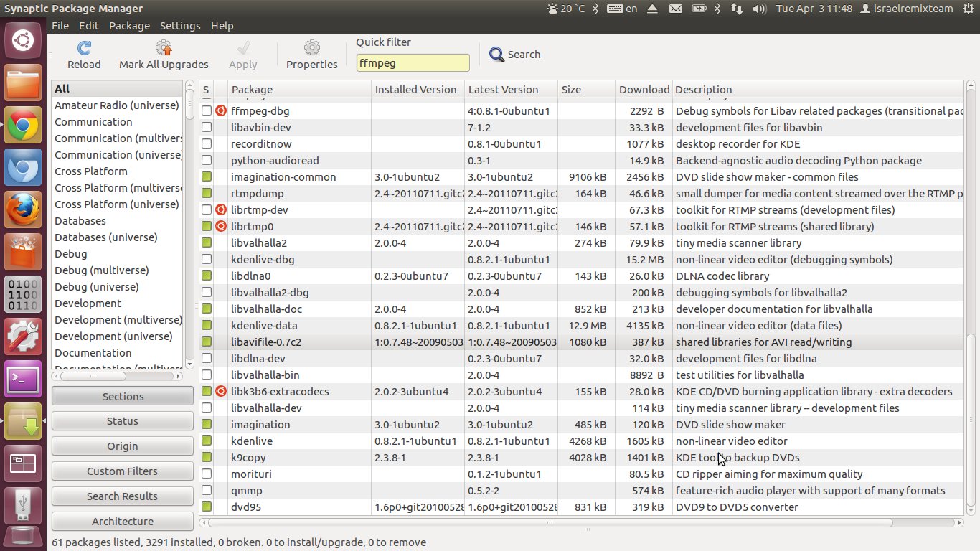The height and width of the screenshot is (551, 980).
Task: Mark the kdenlive-dbg package checkbox
Action: 207,259
